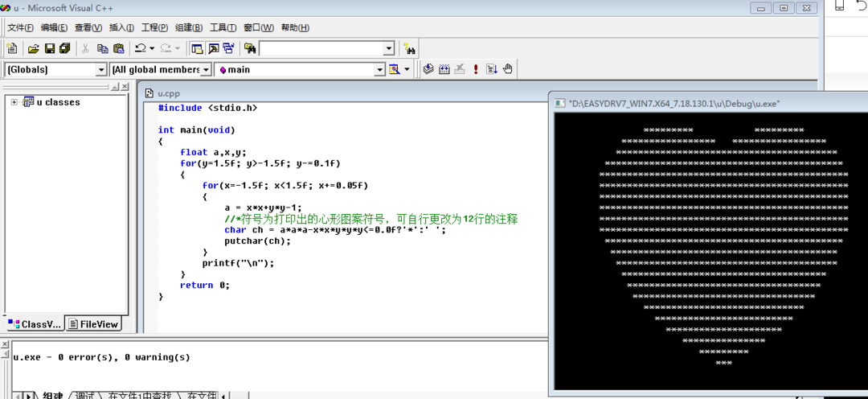Viewport: 868px width, 399px height.
Task: Click the Copy icon in toolbar
Action: coord(102,49)
